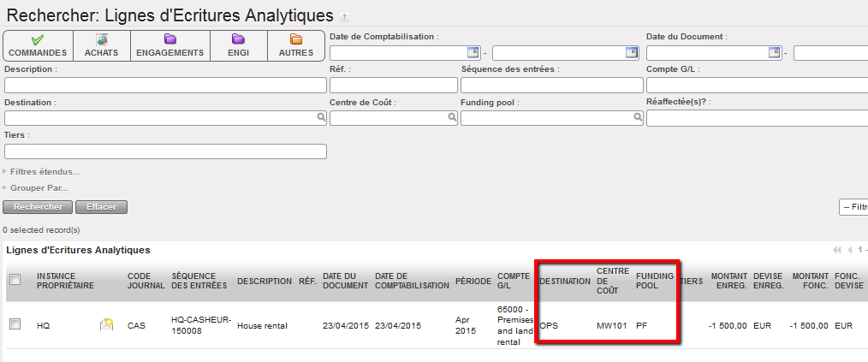Image resolution: width=868 pixels, height=362 pixels.
Task: Open the Destination search lookup
Action: [x=321, y=118]
